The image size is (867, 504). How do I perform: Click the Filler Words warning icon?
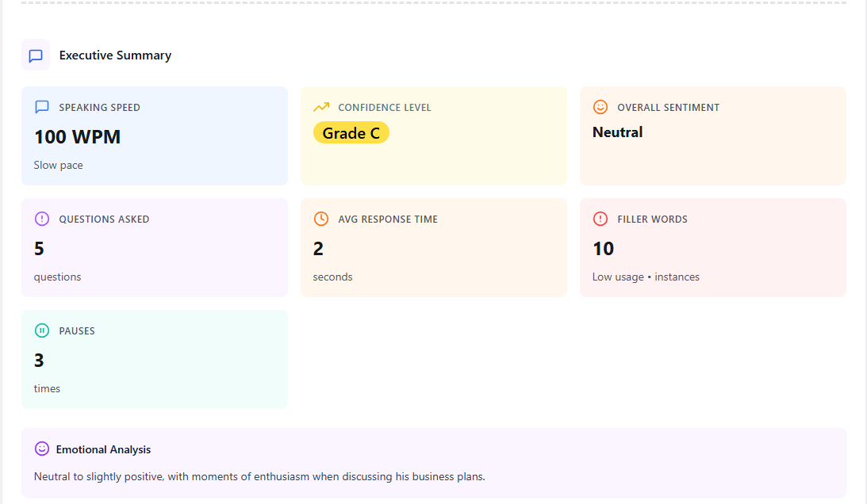pos(600,219)
